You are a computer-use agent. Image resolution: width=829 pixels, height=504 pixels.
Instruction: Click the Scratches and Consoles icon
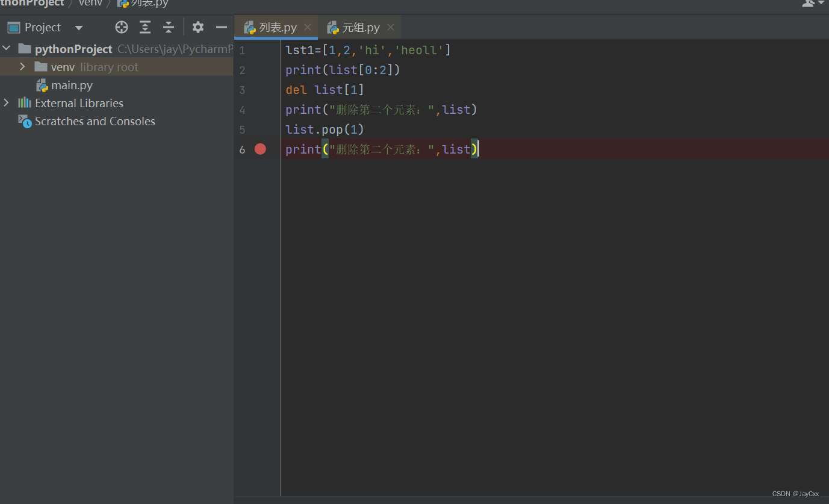(x=25, y=121)
